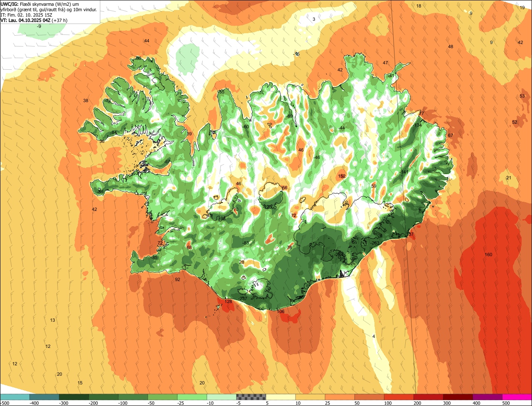Click the 59 value in east-central Iceland
The width and height of the screenshot is (532, 406).
[x=374, y=186]
